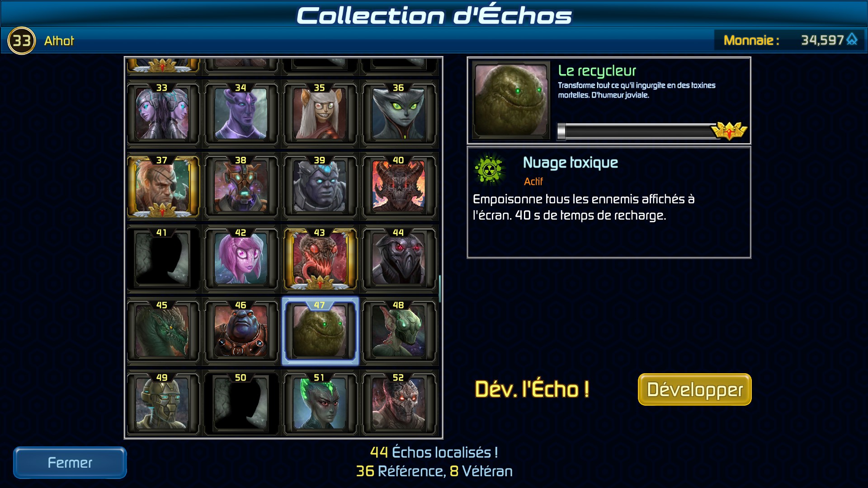Click Le recycleur large portrait
This screenshot has width=868, height=488.
(511, 99)
